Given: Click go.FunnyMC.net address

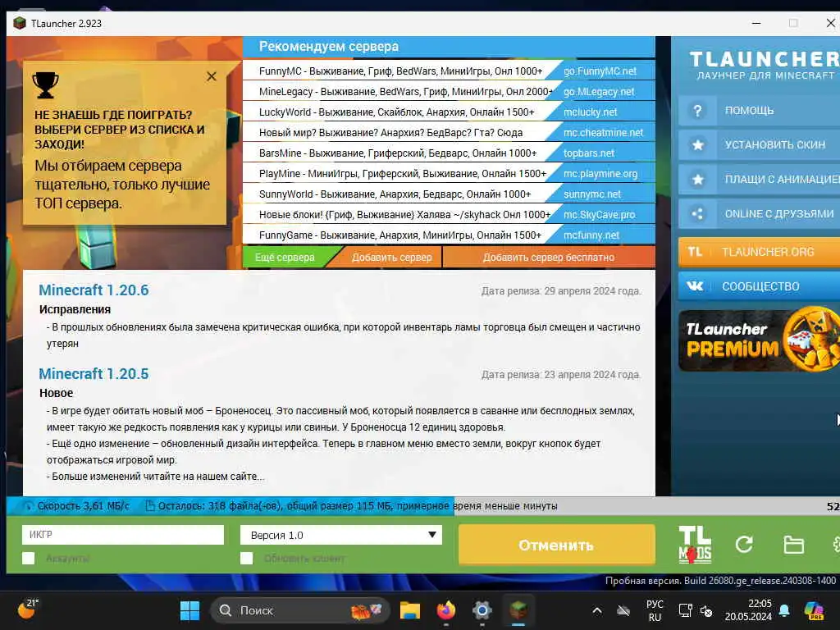Looking at the screenshot, I should point(600,71).
